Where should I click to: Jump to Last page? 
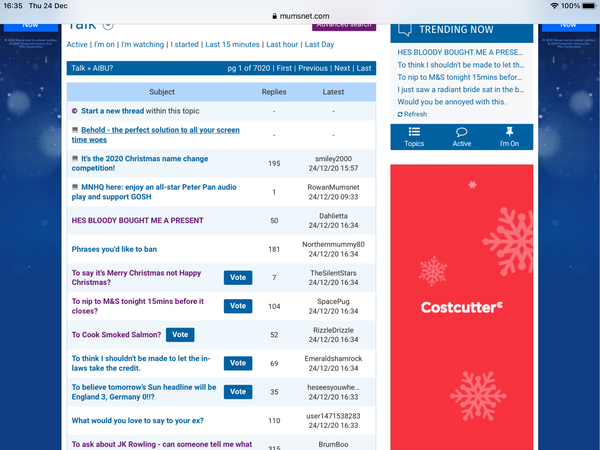tap(364, 68)
